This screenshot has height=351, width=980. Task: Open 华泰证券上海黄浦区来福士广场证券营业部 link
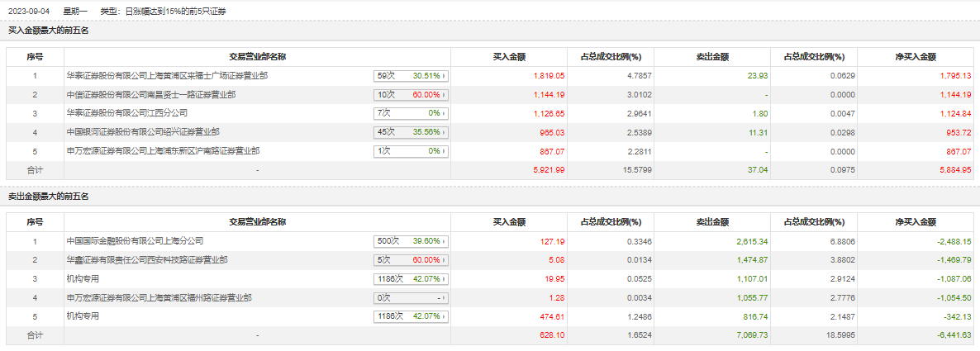tap(167, 75)
